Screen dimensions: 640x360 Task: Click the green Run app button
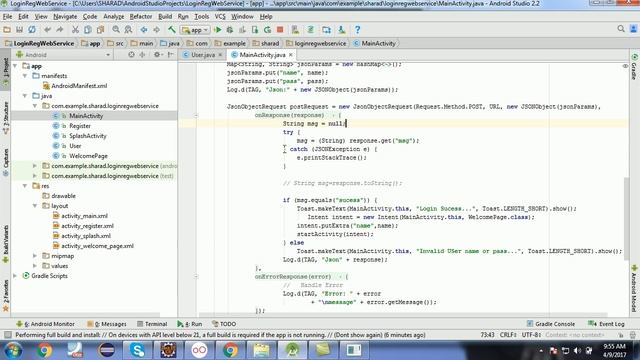[x=218, y=30]
